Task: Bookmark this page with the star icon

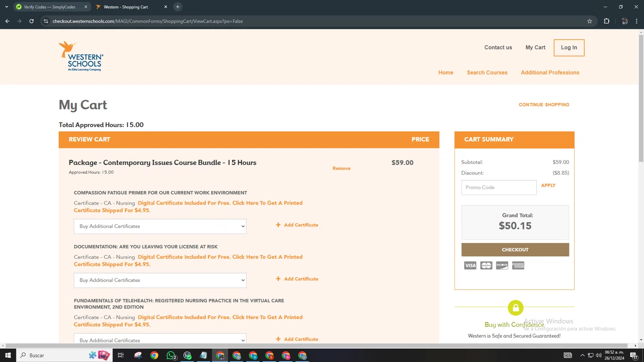Action: [x=589, y=21]
